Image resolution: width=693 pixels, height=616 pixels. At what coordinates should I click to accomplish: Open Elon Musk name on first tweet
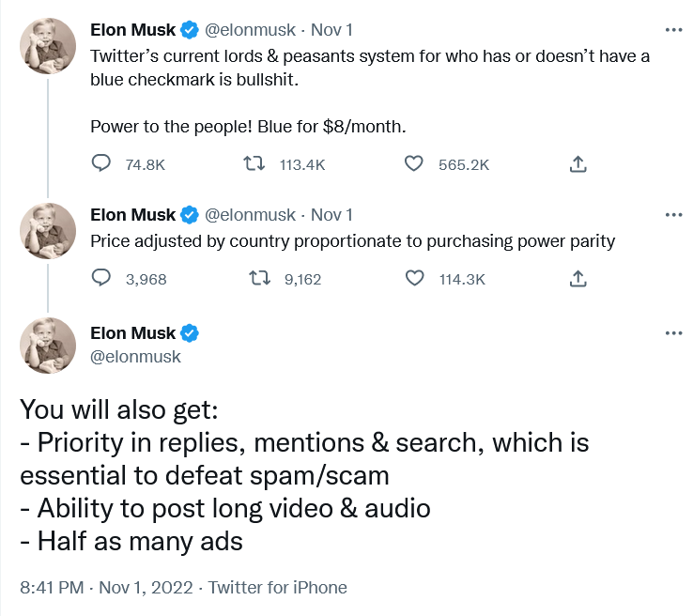(132, 30)
